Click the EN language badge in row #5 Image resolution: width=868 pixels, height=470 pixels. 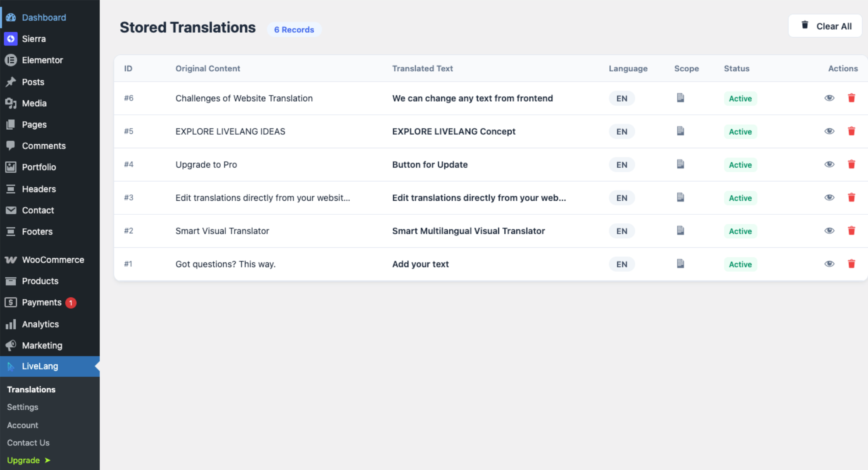622,131
